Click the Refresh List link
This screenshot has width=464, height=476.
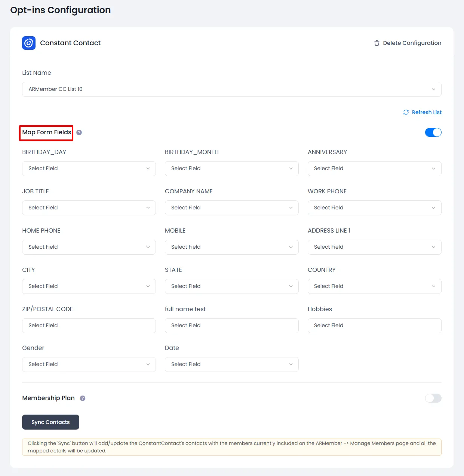click(x=426, y=112)
